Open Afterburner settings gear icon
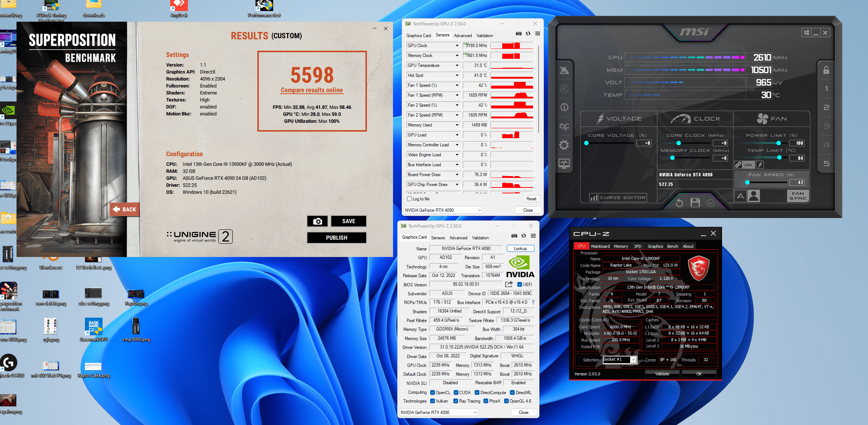Screen dimensions: 868x425 [x=564, y=145]
